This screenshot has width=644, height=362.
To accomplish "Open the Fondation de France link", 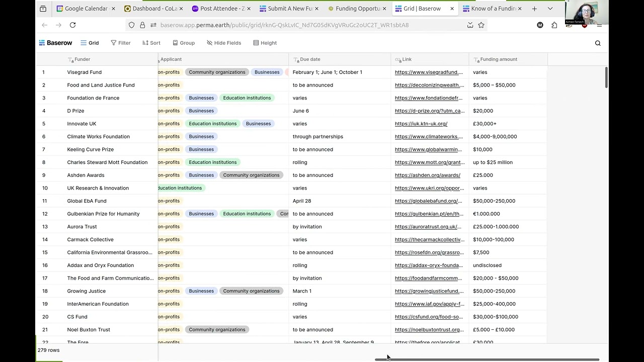I will 429,98.
